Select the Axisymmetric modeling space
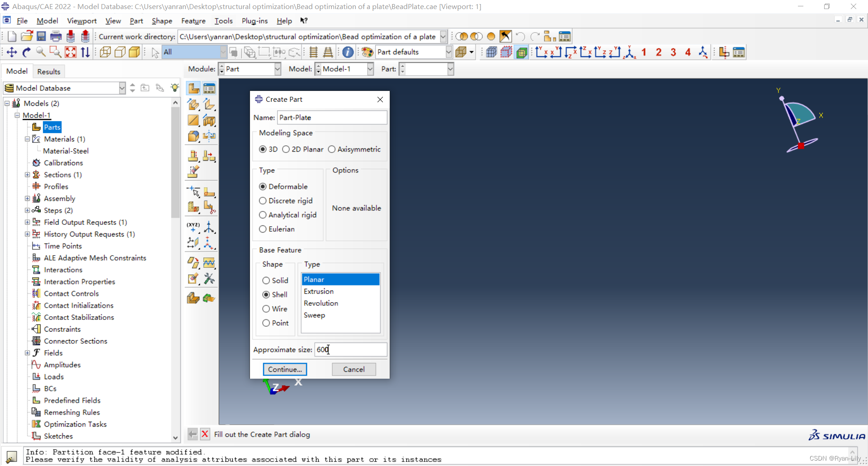This screenshot has height=466, width=868. 354,149
